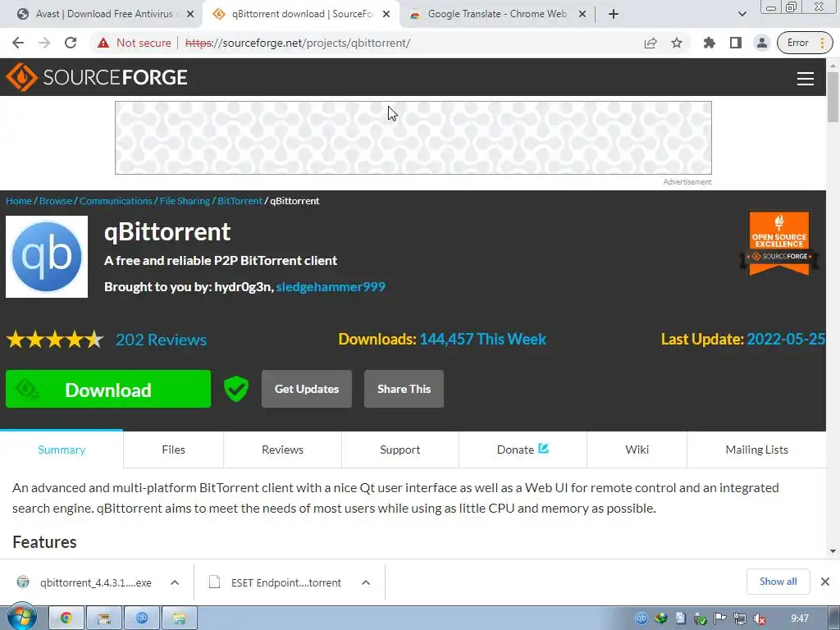Click the green security shield checkmark
The height and width of the screenshot is (630, 840).
coord(235,388)
